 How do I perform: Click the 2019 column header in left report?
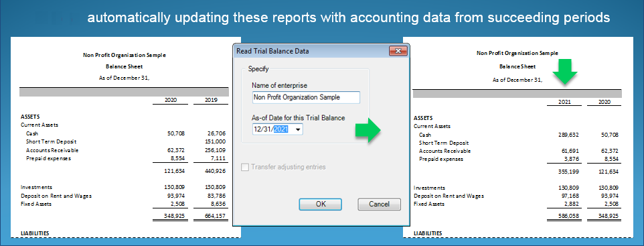point(211,100)
